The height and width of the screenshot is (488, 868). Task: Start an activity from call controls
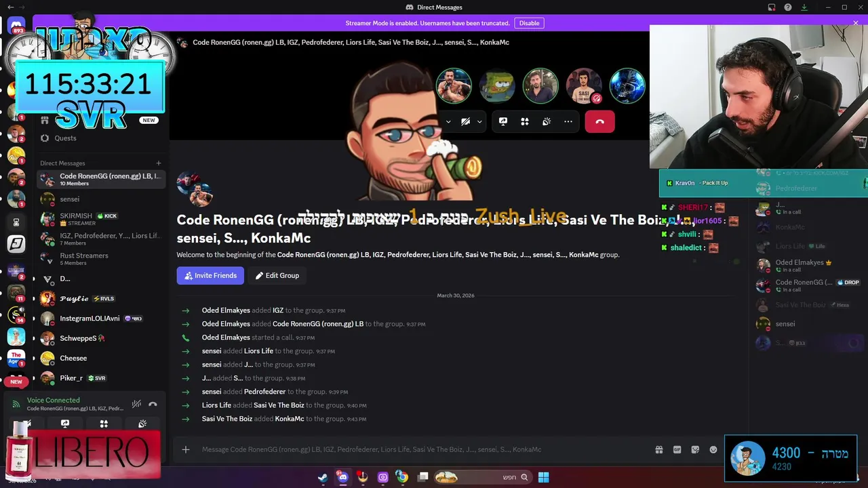(x=524, y=121)
